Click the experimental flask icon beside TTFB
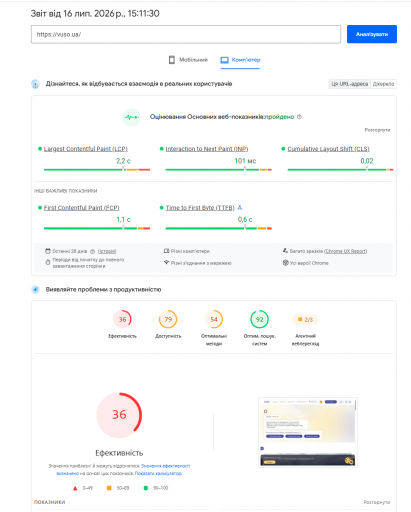411x512 pixels. (240, 207)
